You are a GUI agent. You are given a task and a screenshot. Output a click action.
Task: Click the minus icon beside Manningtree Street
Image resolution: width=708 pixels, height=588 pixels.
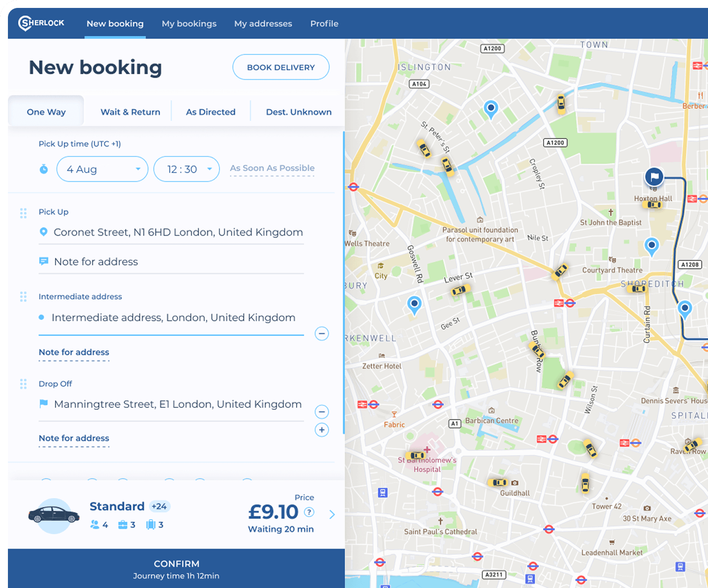coord(322,412)
